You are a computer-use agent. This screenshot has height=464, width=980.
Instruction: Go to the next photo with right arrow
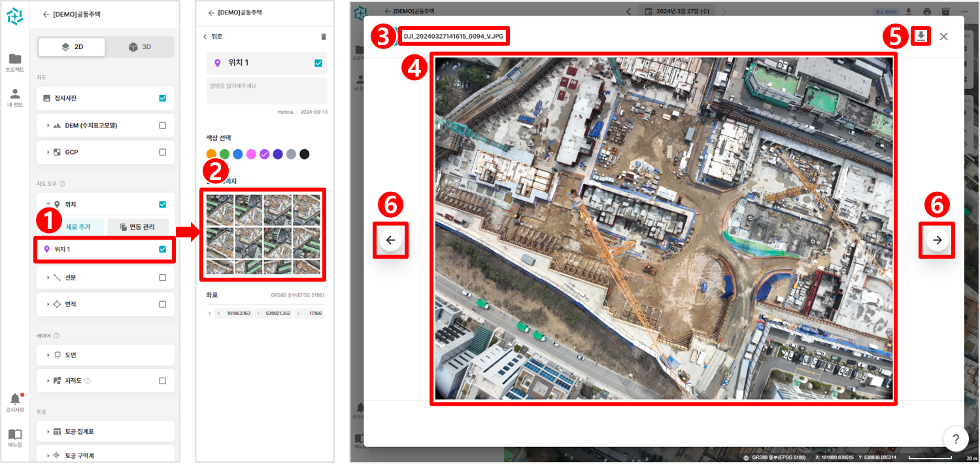pyautogui.click(x=937, y=240)
